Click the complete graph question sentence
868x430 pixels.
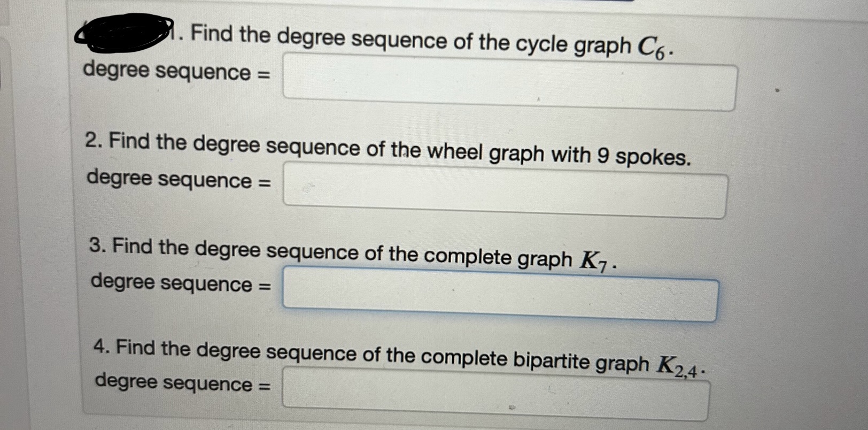pos(354,254)
